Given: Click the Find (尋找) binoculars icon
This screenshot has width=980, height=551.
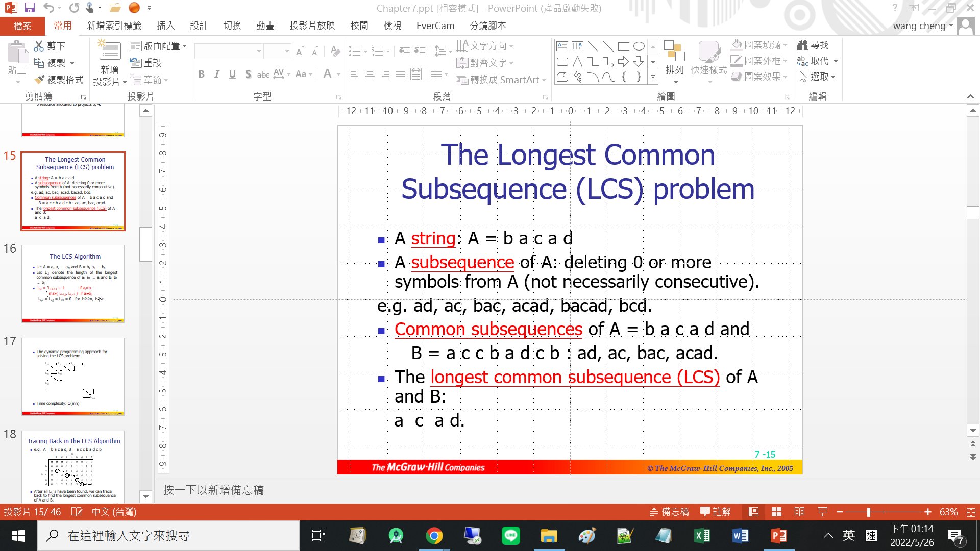Looking at the screenshot, I should 803,45.
